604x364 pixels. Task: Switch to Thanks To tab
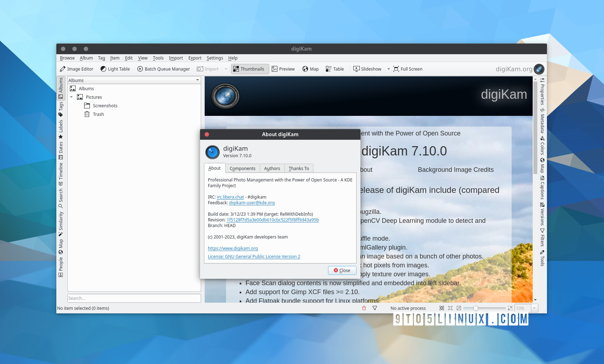[299, 168]
